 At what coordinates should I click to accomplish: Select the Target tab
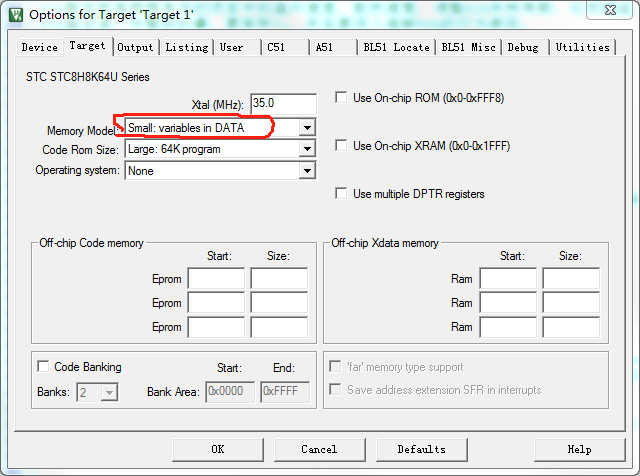tap(87, 46)
